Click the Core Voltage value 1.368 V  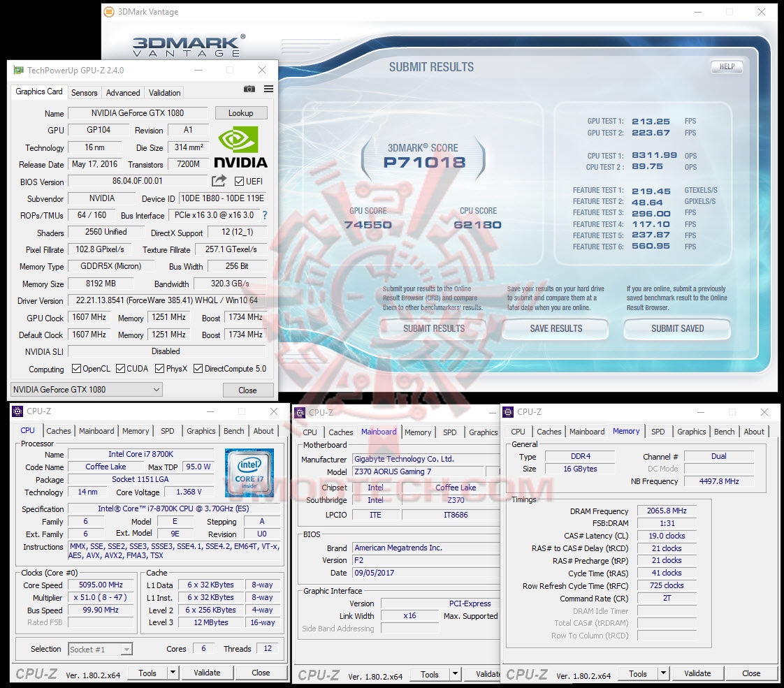coord(189,492)
